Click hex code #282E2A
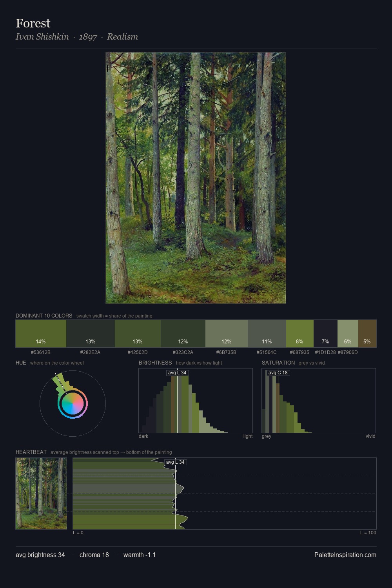Image resolution: width=392 pixels, height=588 pixels. (91, 352)
